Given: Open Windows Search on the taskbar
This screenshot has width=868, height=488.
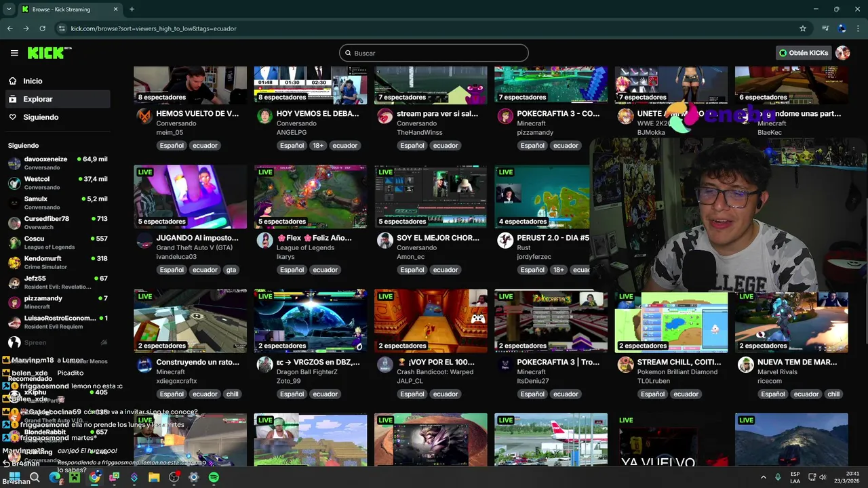Looking at the screenshot, I should [35, 477].
